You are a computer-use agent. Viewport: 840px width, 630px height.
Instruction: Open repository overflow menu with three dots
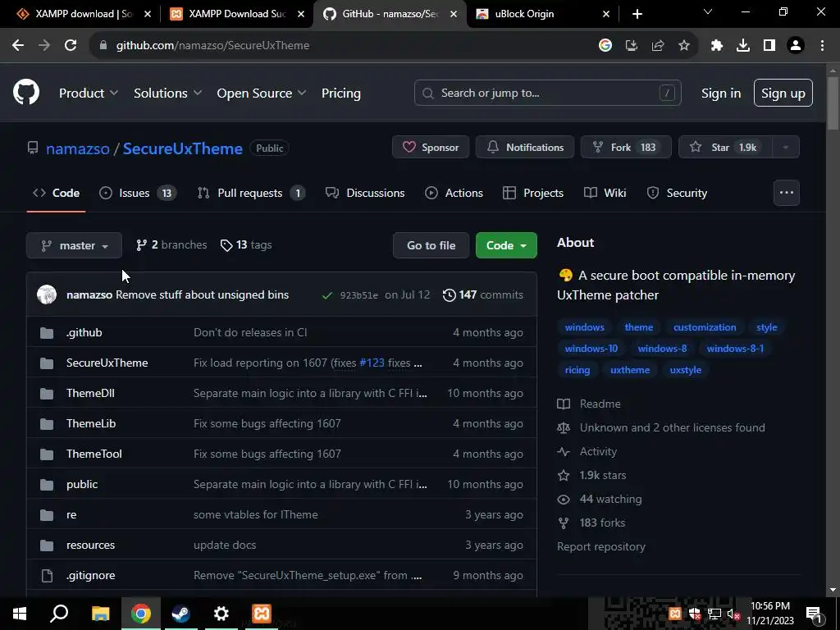787,193
